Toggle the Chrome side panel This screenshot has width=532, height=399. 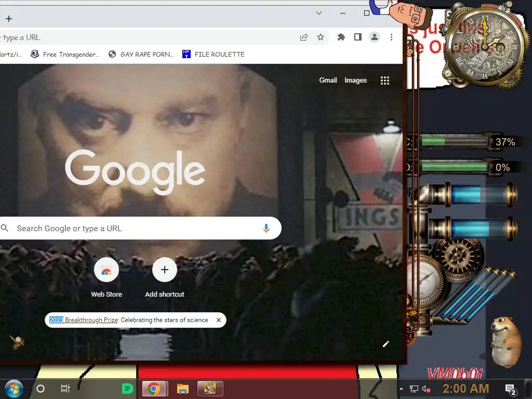(x=357, y=37)
